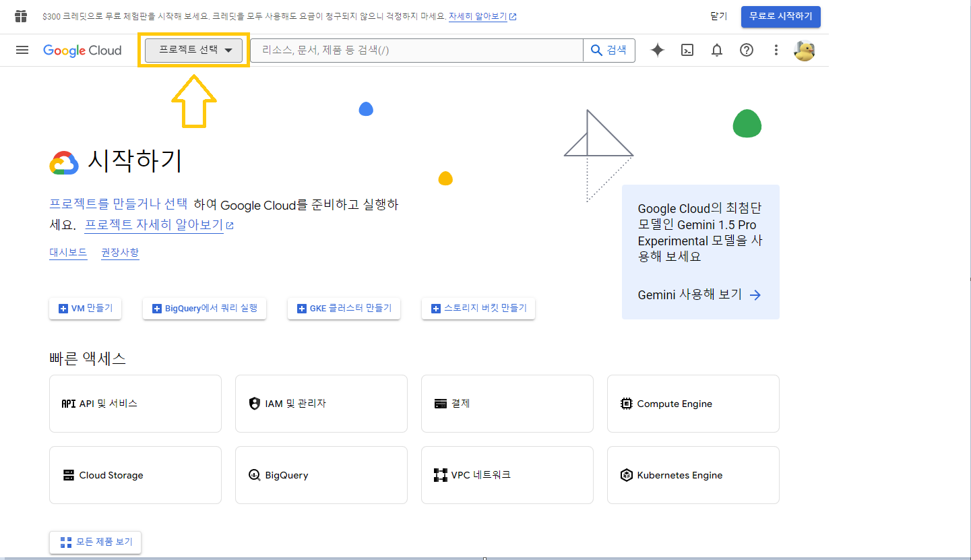Activate Cloud Shell terminal icon
Image resolution: width=971 pixels, height=560 pixels.
click(x=687, y=50)
